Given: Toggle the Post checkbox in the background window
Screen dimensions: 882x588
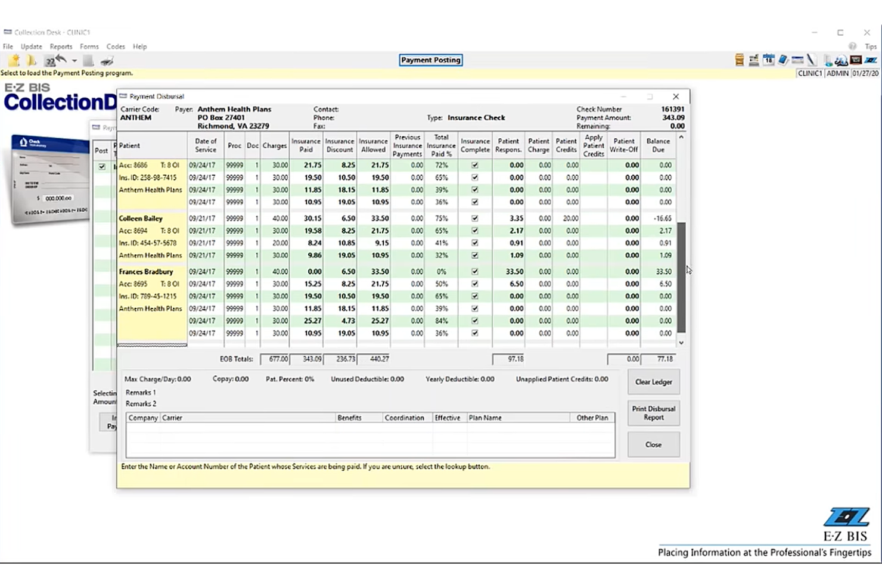Looking at the screenshot, I should pos(101,167).
